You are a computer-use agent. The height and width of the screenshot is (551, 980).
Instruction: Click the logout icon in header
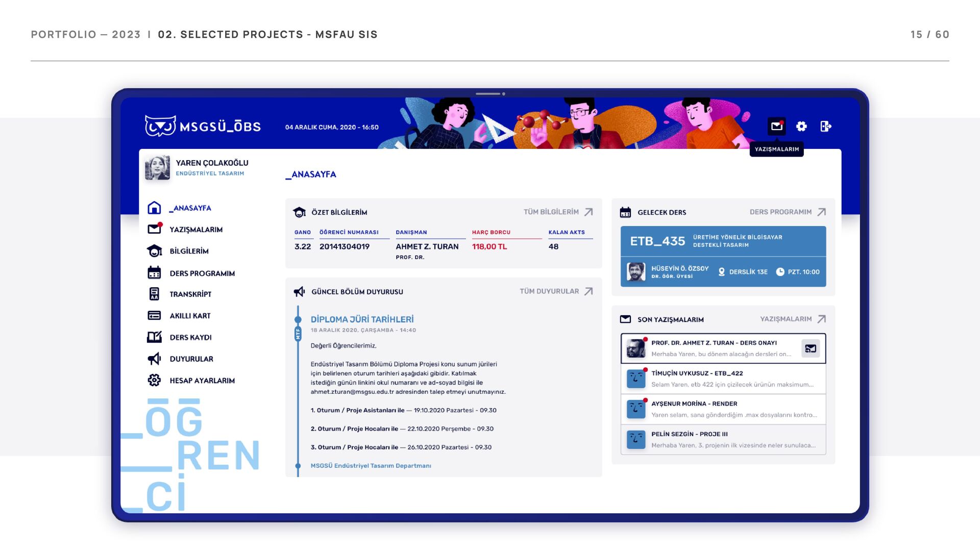825,126
